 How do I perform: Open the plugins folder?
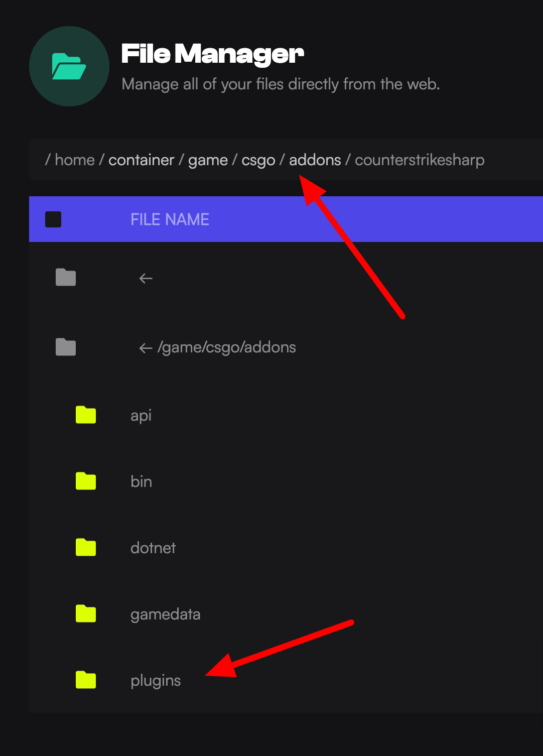[156, 681]
